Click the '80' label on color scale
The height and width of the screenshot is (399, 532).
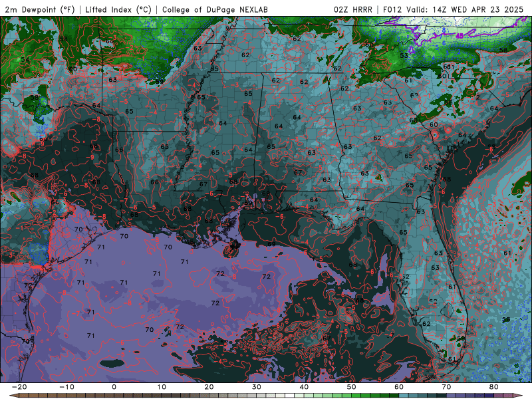pos(494,387)
